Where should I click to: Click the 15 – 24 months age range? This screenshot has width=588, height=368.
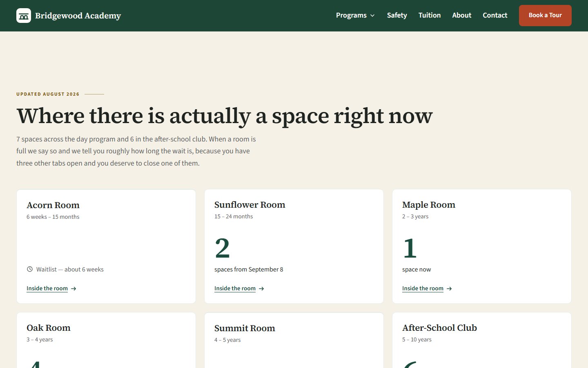click(x=234, y=216)
